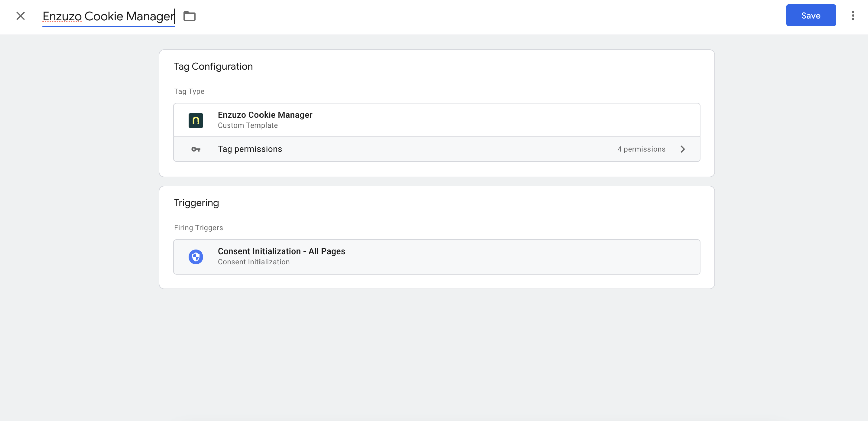Viewport: 868px width, 421px height.
Task: Save the Enzuzo Cookie Manager tag
Action: click(x=811, y=15)
